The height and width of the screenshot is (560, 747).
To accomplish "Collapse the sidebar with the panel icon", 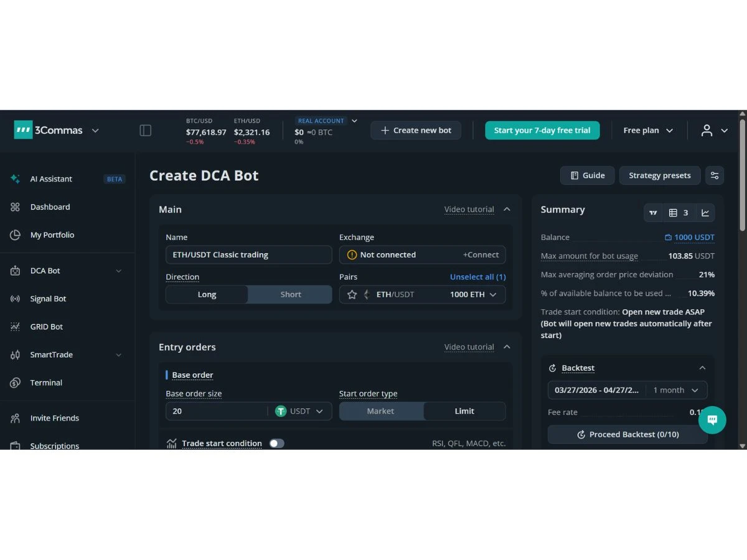I will click(x=146, y=130).
